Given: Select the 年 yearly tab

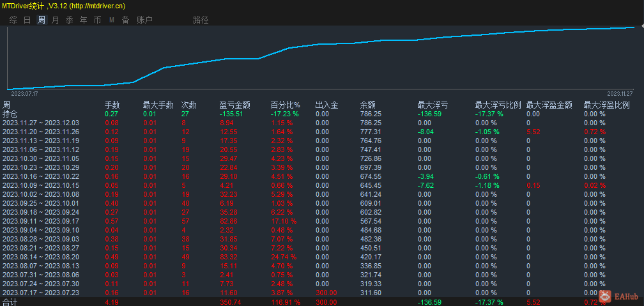Looking at the screenshot, I should pos(83,20).
